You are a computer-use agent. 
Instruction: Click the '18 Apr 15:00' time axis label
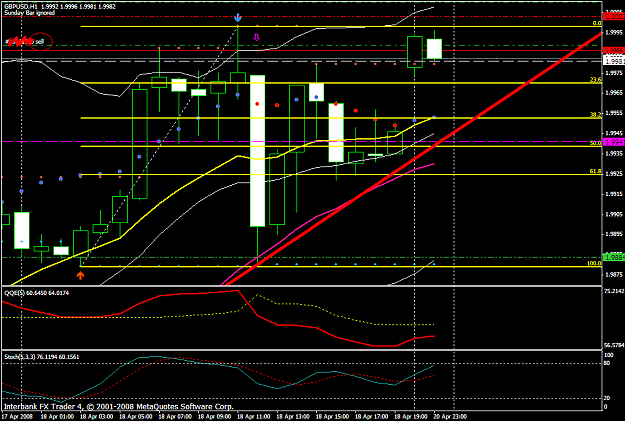pyautogui.click(x=332, y=417)
